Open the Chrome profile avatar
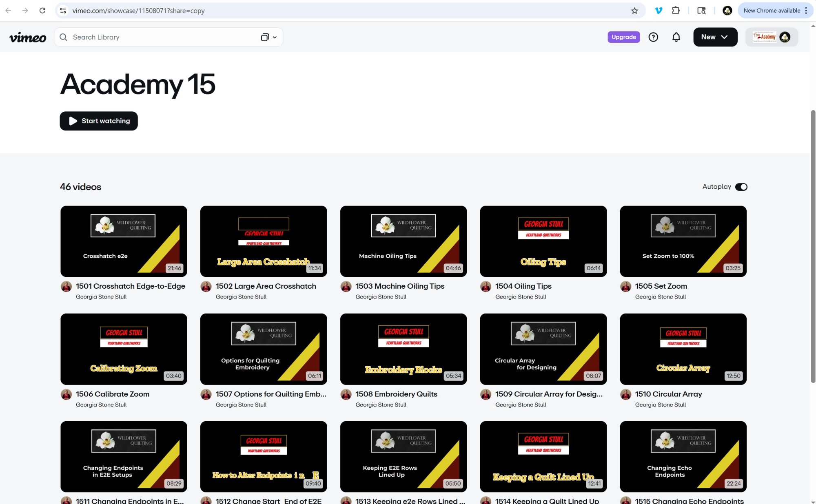The width and height of the screenshot is (816, 504). click(727, 11)
